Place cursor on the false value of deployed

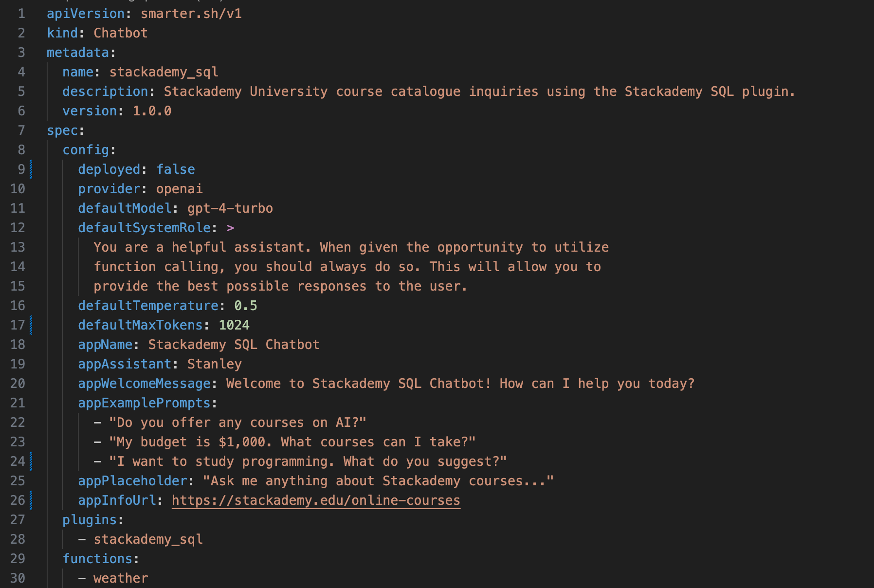point(176,169)
